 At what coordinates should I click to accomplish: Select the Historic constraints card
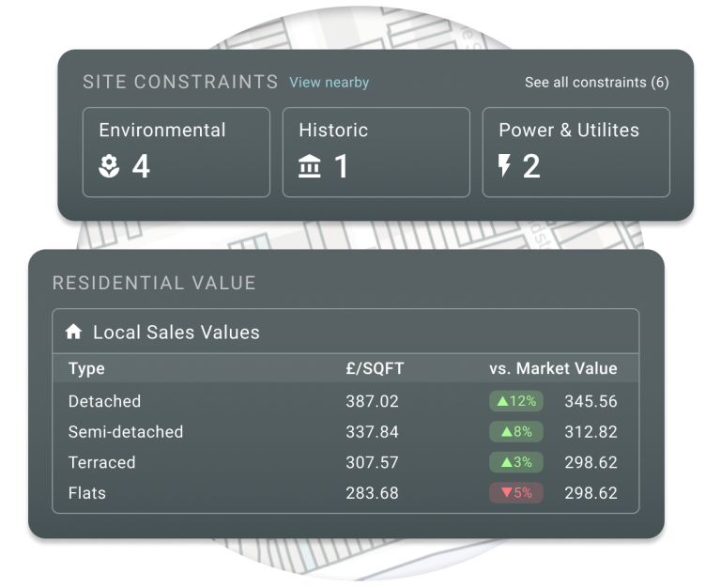[x=376, y=152]
